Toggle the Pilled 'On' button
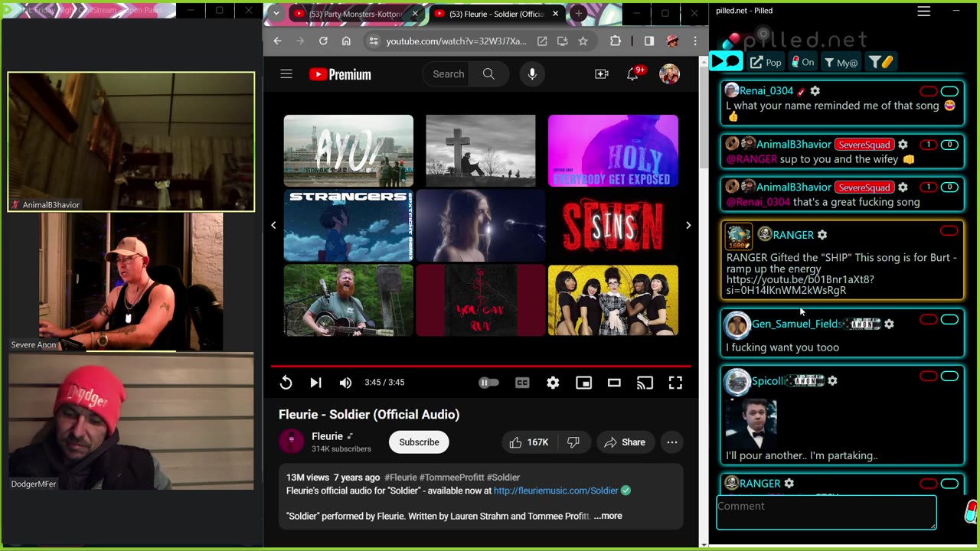Screen dimensions: 980x551 click(803, 62)
